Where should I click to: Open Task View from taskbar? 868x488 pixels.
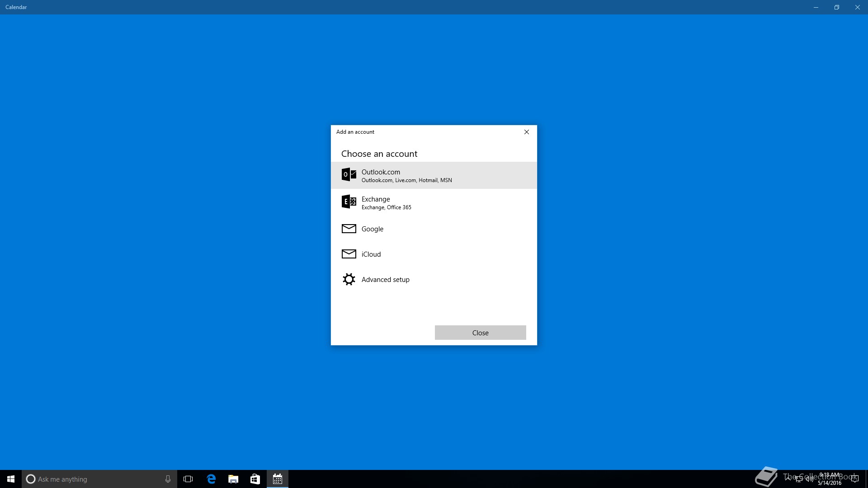188,479
